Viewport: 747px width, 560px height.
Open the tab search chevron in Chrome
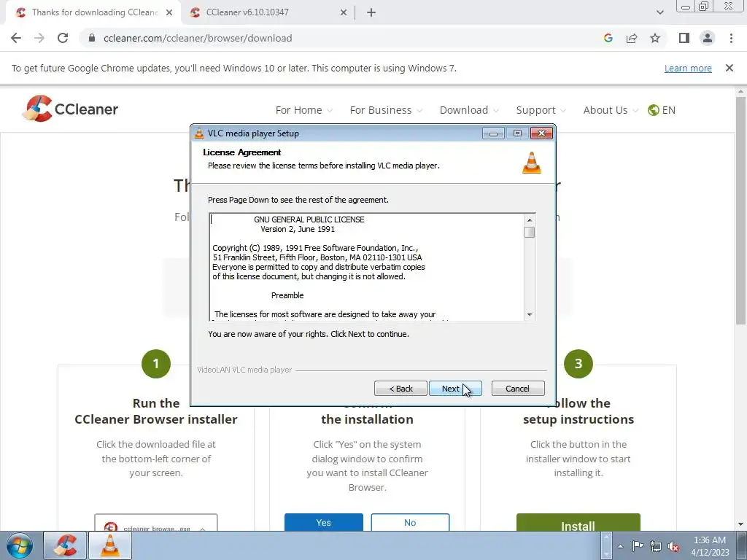(659, 13)
